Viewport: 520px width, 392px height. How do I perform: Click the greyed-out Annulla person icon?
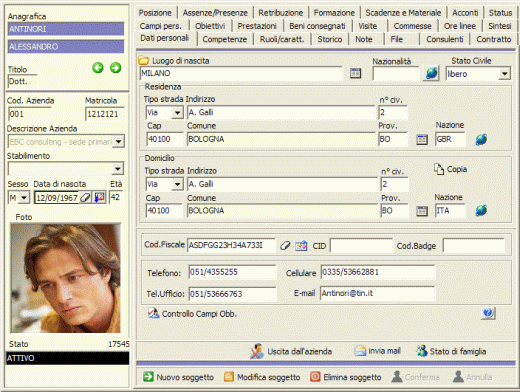(458, 377)
